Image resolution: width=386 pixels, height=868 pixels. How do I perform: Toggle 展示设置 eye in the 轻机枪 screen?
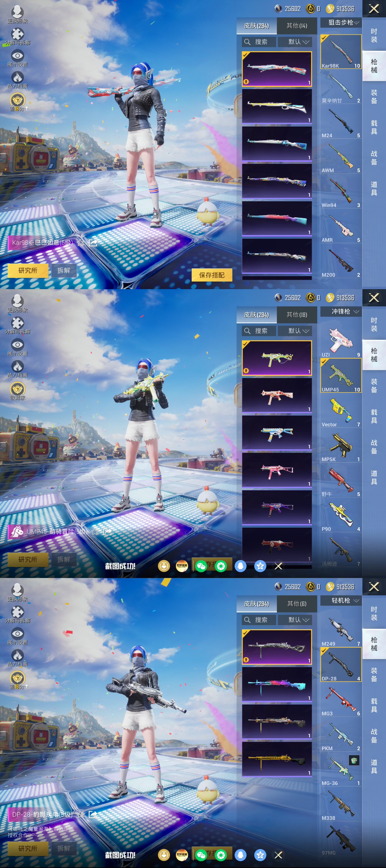click(17, 636)
